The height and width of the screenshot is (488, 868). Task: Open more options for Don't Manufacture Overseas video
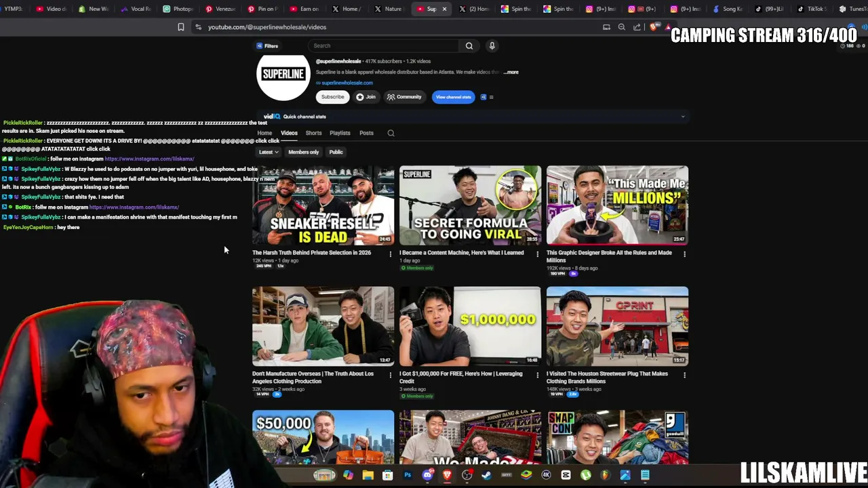[x=390, y=375]
